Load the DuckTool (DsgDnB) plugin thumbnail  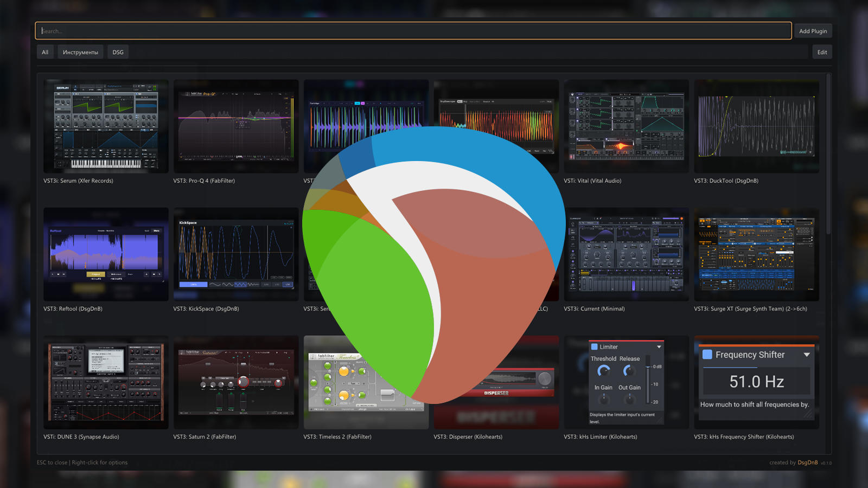click(757, 126)
